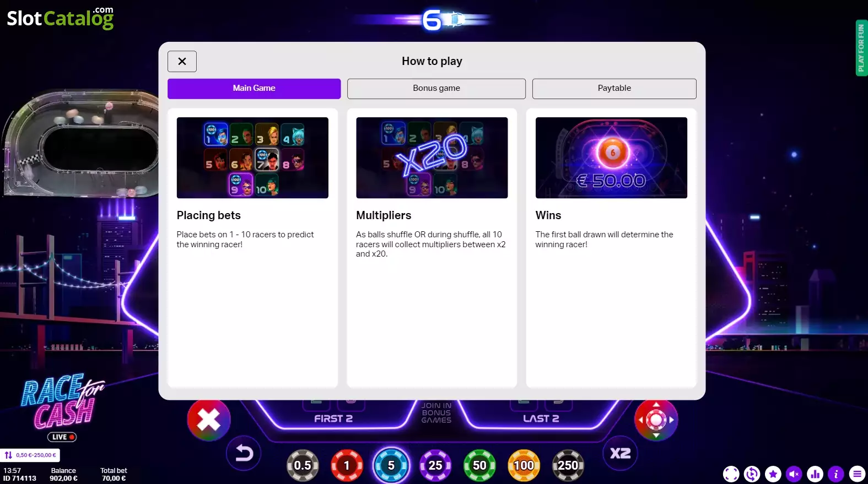Click the red joystick control button

(656, 420)
